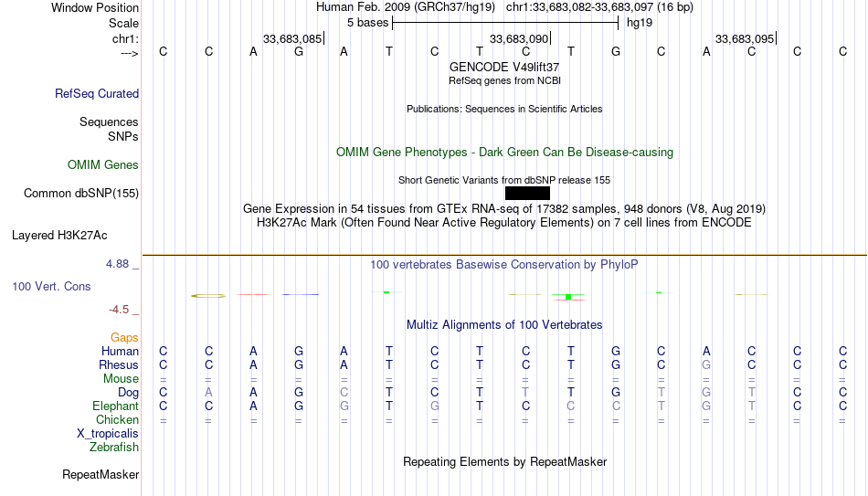Click the chr1: ruler label
This screenshot has height=496, width=868.
125,38
